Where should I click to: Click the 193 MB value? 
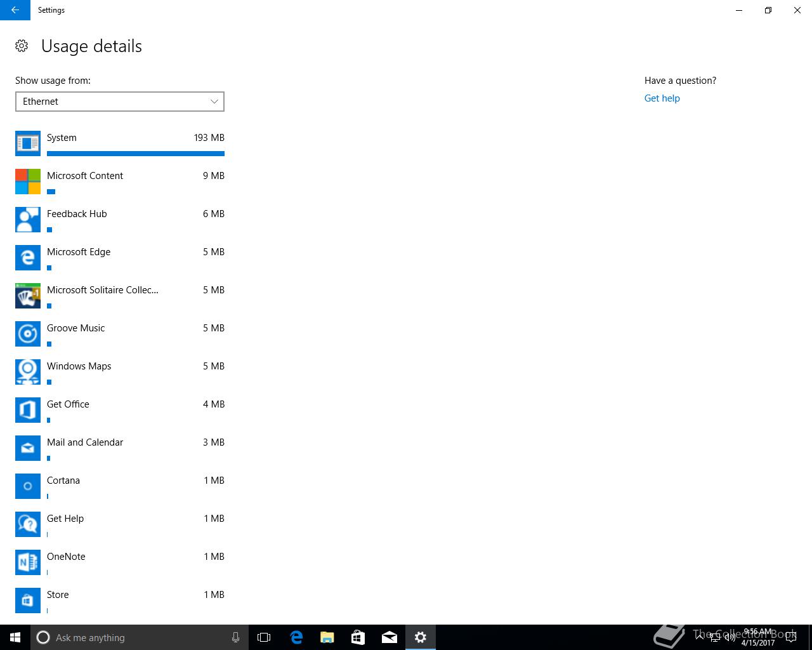click(209, 138)
